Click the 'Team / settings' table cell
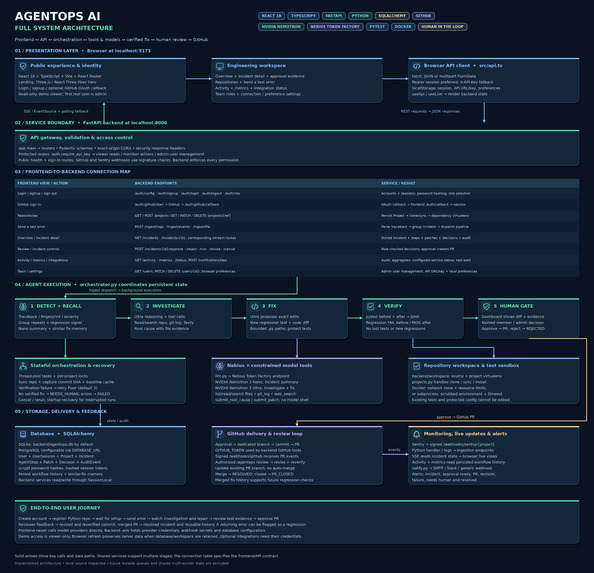Image resolution: width=594 pixels, height=573 pixels. coord(30,272)
